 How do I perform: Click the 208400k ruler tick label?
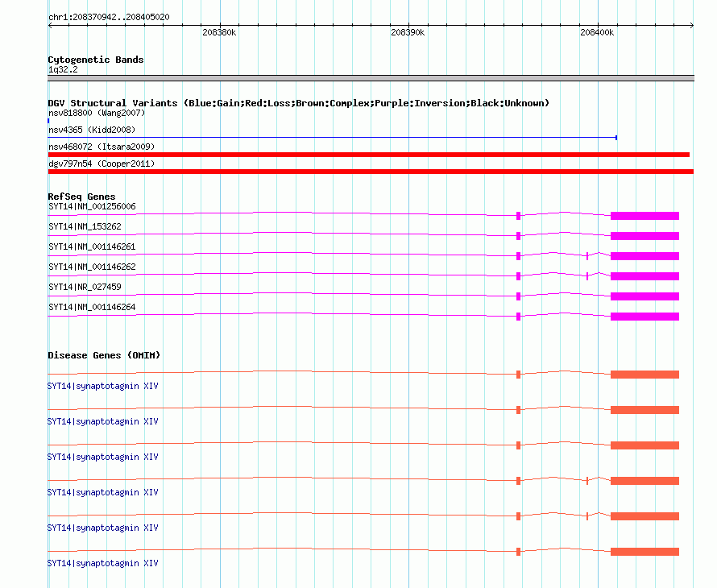pos(597,32)
